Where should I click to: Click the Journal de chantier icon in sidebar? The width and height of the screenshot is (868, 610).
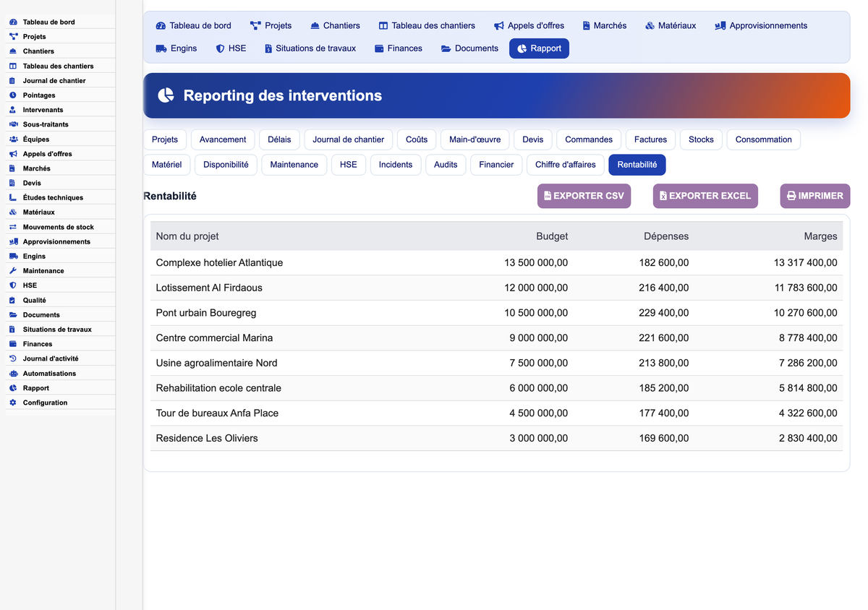[13, 80]
